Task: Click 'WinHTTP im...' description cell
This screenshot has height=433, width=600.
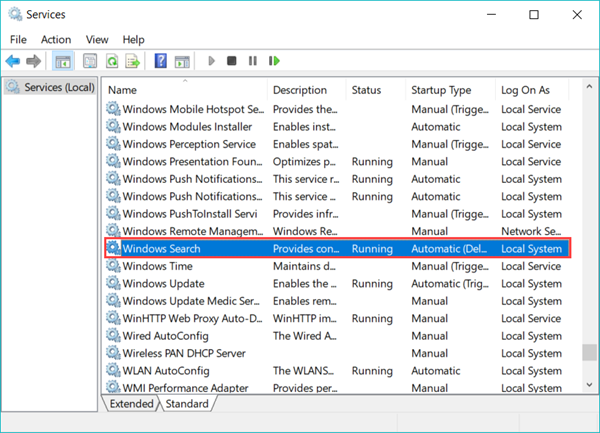Action: click(305, 318)
